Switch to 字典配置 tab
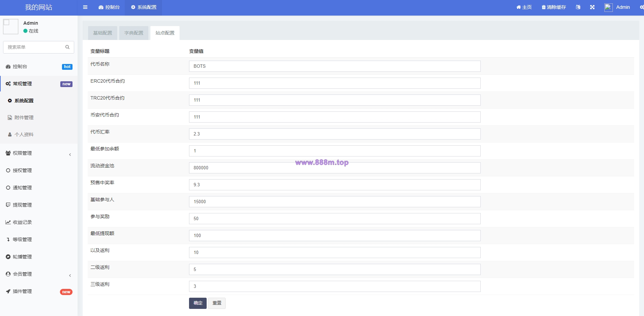Image resolution: width=644 pixels, height=316 pixels. [x=134, y=33]
